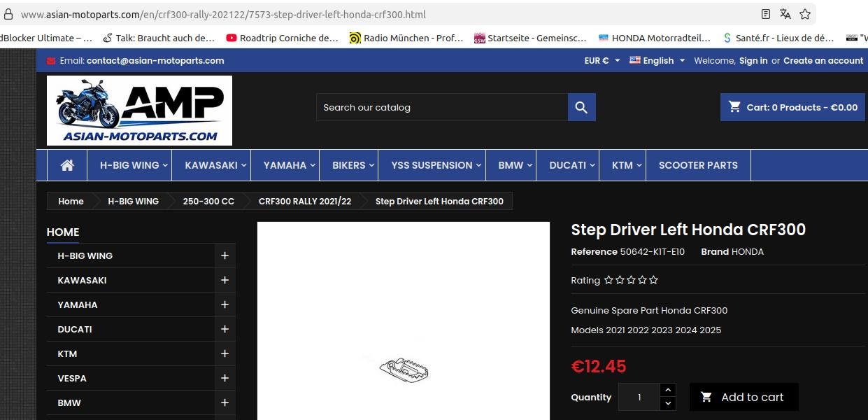
Task: Click the first rating star
Action: (x=609, y=280)
